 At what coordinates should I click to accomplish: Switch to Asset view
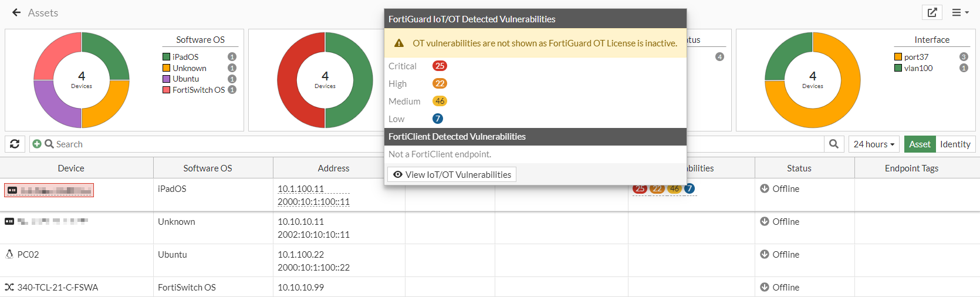pos(920,144)
